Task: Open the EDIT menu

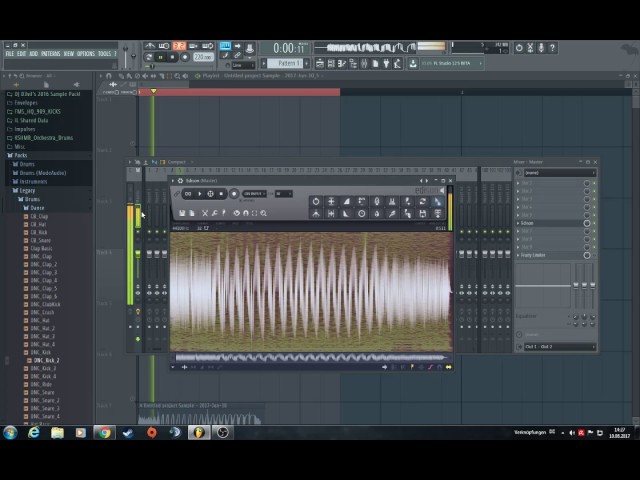Action: 22,54
